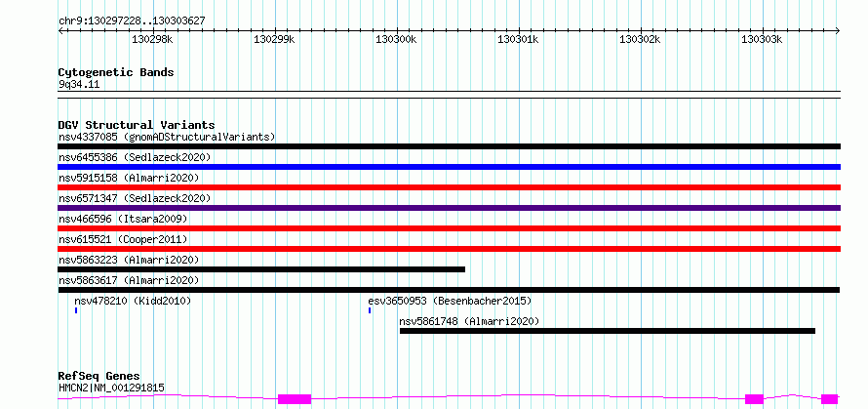868x409 pixels.
Task: Open HMCN2|NM_001291815 gene label
Action: point(111,388)
